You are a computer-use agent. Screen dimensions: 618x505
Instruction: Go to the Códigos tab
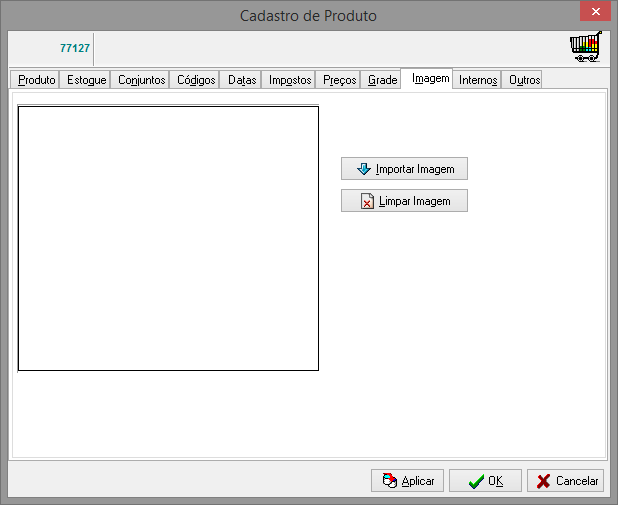(196, 80)
